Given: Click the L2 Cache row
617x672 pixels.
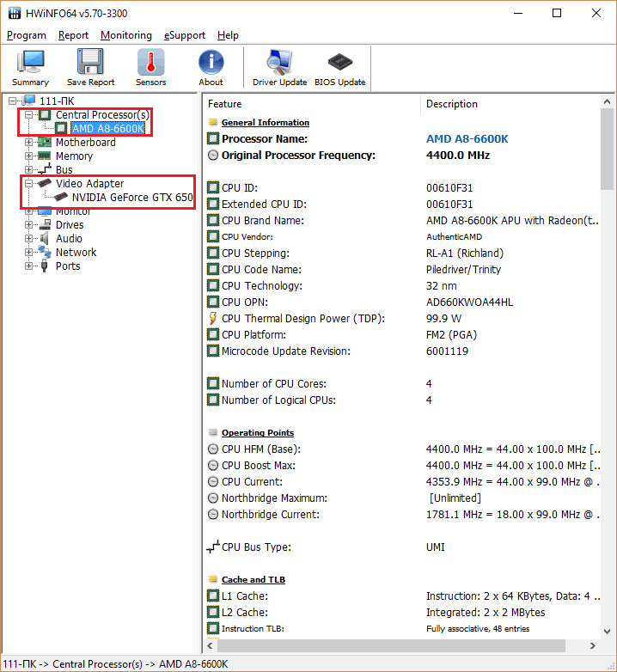Looking at the screenshot, I should tap(403, 613).
